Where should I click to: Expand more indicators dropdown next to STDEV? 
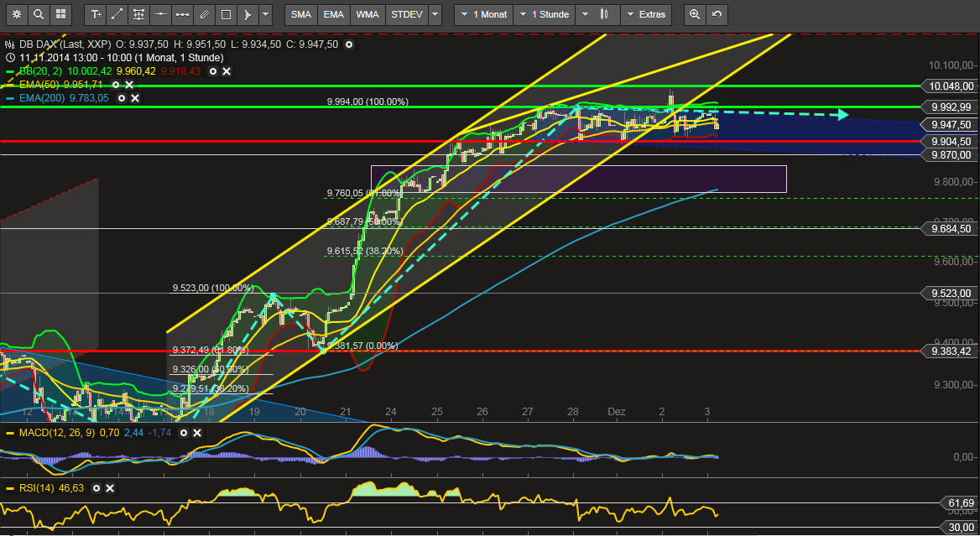coord(435,14)
